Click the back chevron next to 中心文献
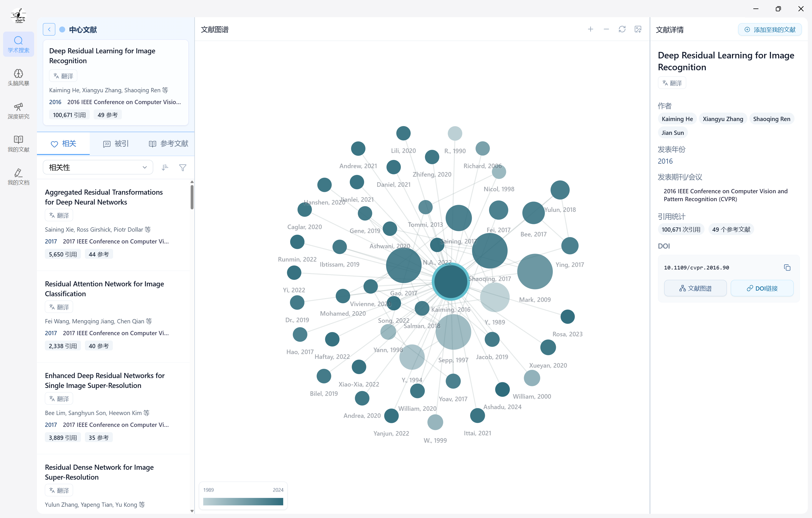The width and height of the screenshot is (812, 518). point(49,29)
